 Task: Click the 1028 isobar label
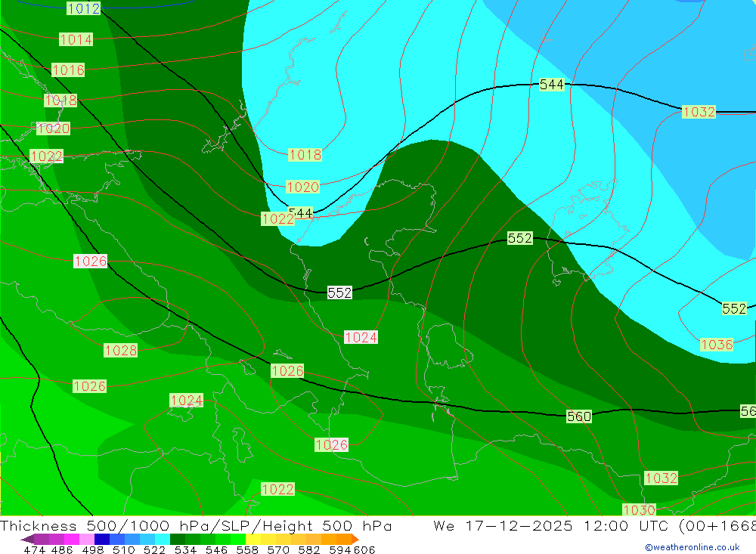[x=120, y=350]
